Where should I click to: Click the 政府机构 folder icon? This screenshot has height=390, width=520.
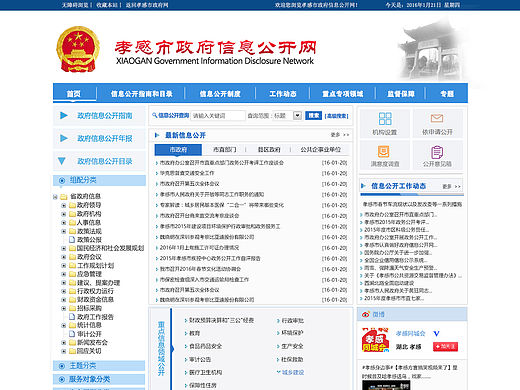(72, 214)
